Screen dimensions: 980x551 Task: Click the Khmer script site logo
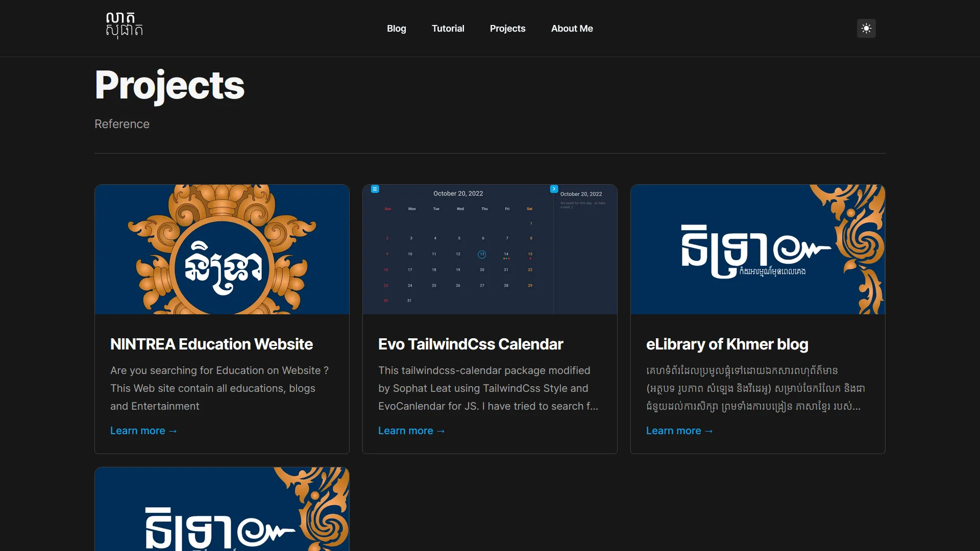coord(124,26)
